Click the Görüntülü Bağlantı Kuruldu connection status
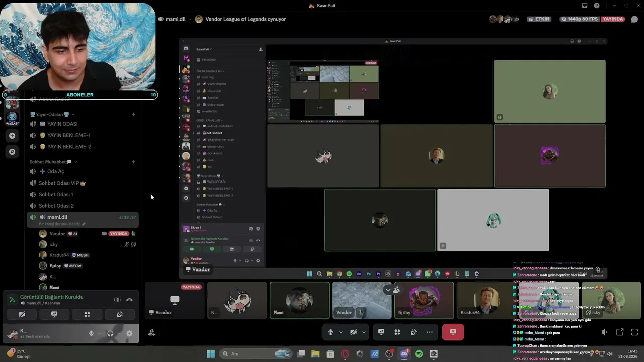Image resolution: width=644 pixels, height=362 pixels. (51, 297)
